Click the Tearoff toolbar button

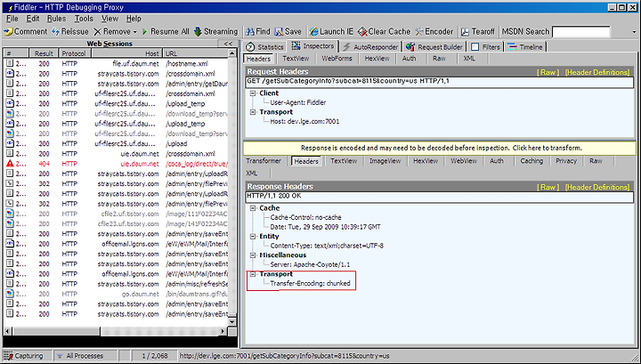click(478, 31)
